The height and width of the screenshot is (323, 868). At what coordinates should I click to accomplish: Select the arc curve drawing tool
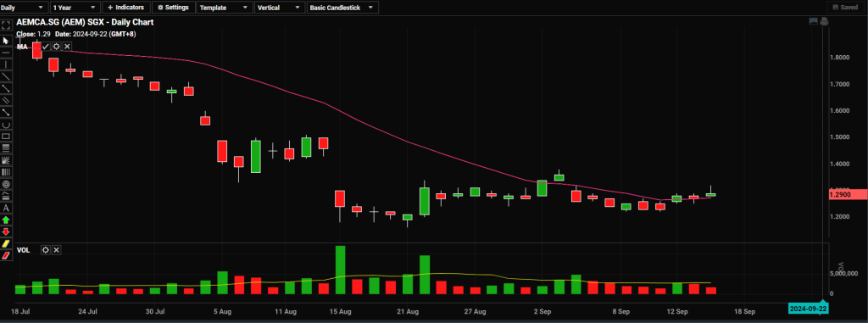[6, 124]
